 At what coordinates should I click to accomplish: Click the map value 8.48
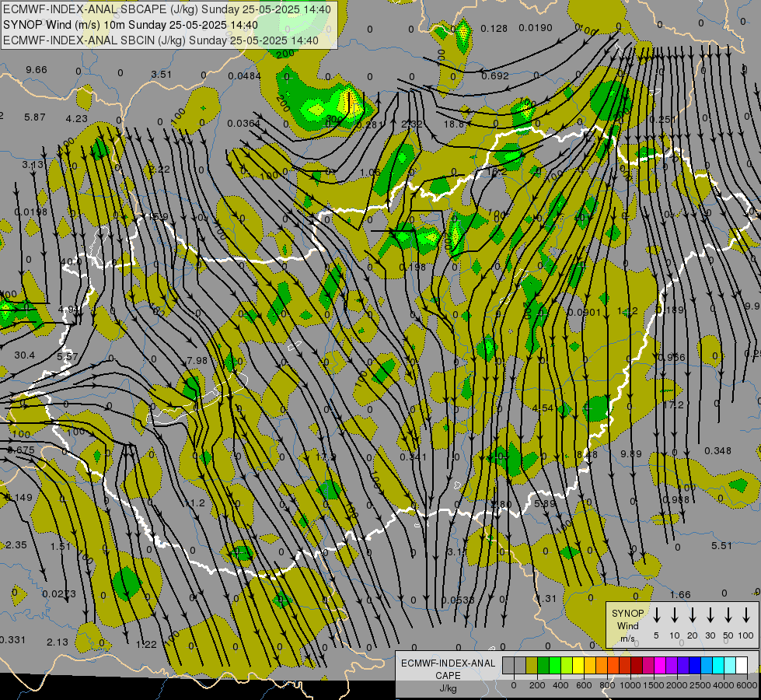[x=587, y=455]
